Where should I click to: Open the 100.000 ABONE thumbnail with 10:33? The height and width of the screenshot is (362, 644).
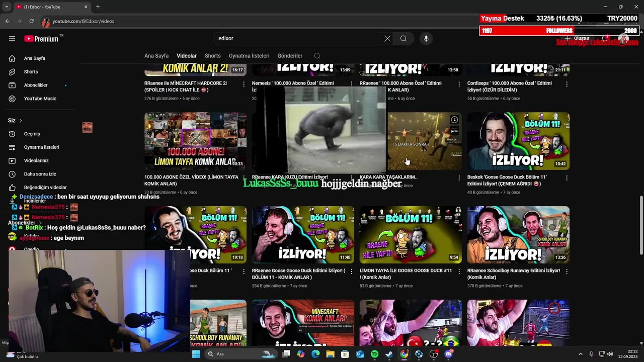(195, 141)
